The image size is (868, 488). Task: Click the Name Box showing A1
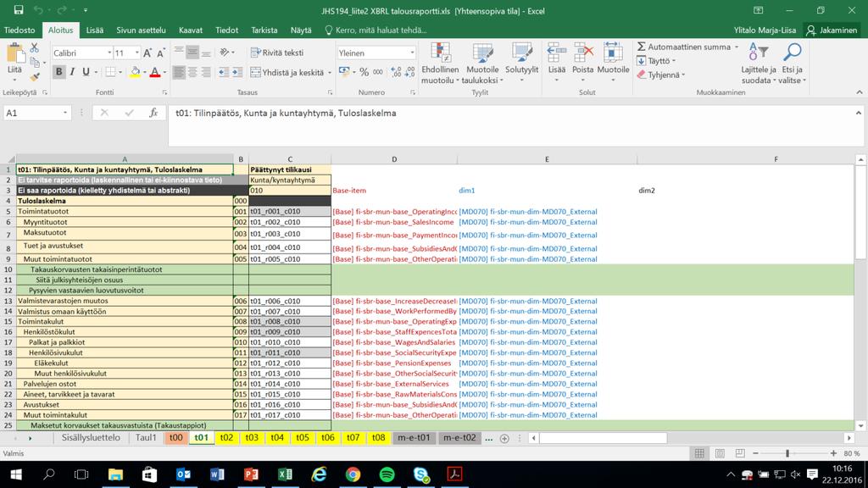tap(37, 113)
